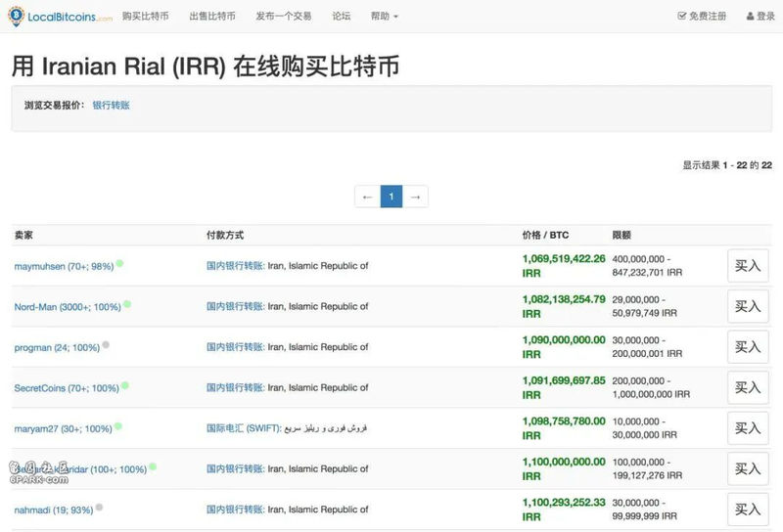Screen dimensions: 783x532
Task: Select limit 30,000,000 - 99,999,999 IRR
Action: point(645,510)
